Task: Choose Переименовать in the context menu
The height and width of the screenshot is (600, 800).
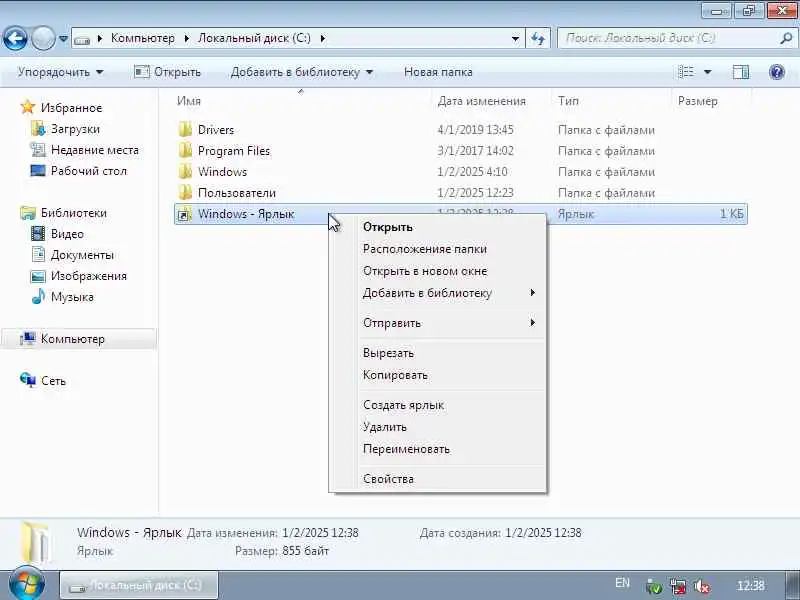Action: (406, 449)
